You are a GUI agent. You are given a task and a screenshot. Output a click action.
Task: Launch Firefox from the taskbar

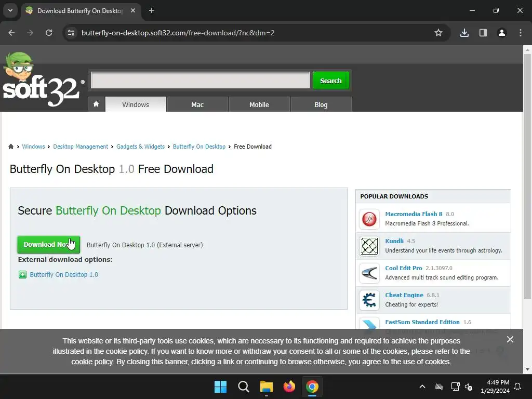pyautogui.click(x=289, y=387)
